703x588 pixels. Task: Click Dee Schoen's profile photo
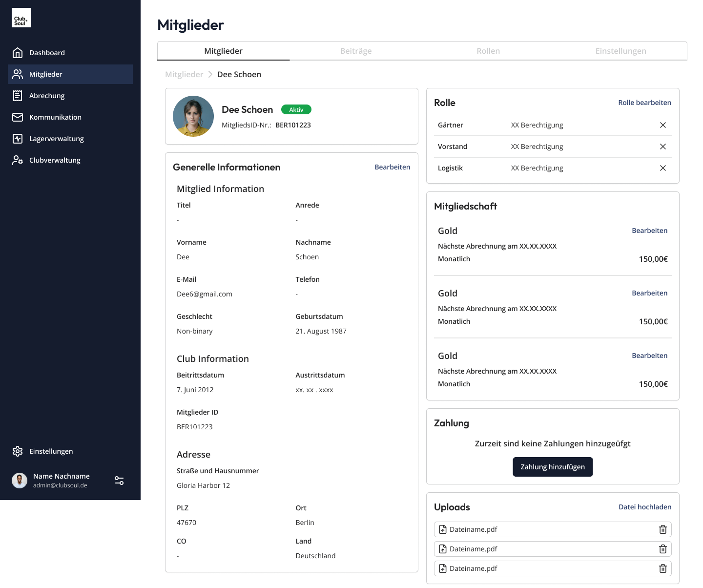point(193,116)
